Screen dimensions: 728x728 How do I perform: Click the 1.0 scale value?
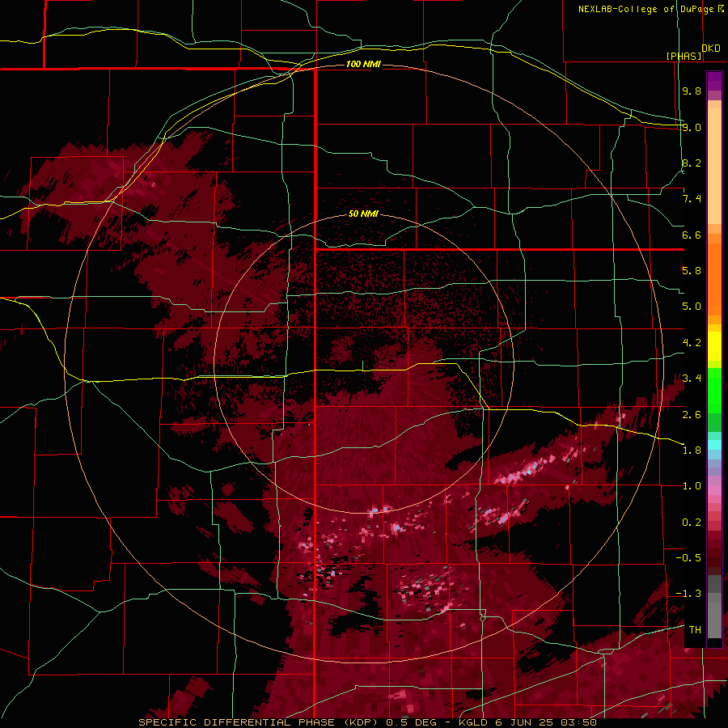point(692,486)
